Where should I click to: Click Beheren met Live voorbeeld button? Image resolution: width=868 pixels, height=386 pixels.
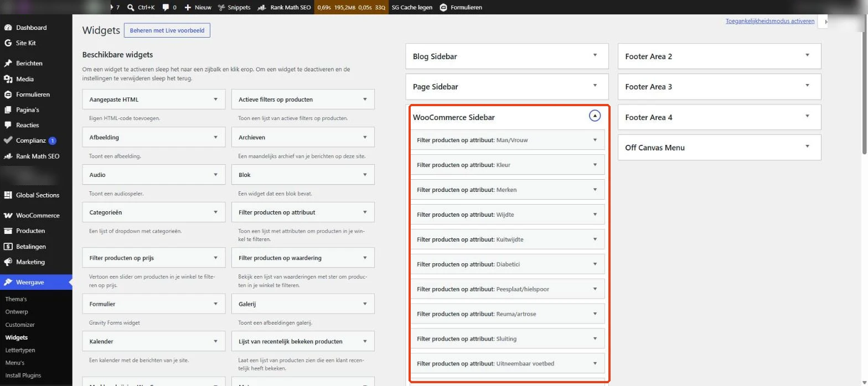(167, 30)
